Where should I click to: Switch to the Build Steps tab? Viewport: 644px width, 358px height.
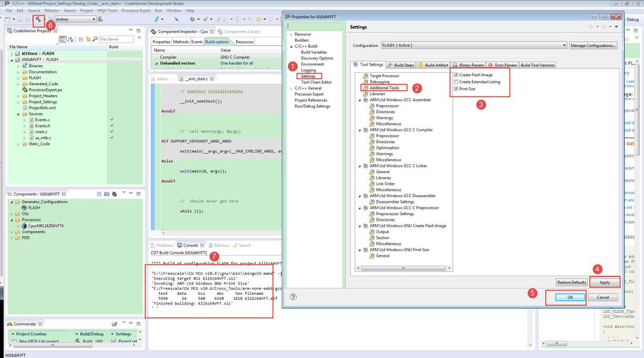click(401, 65)
